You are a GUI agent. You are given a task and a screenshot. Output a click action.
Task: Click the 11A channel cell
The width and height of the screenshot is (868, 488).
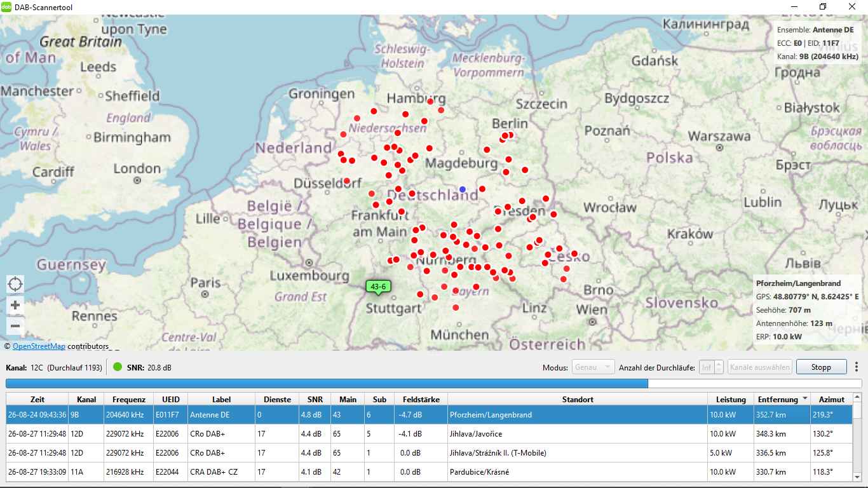point(86,472)
